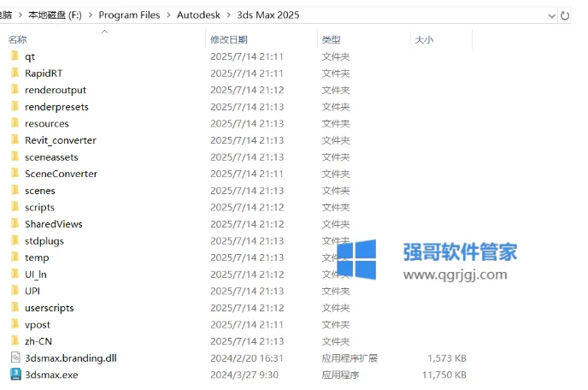This screenshot has width=588, height=390.
Task: Click the SceneConverter folder icon
Action: (15, 173)
